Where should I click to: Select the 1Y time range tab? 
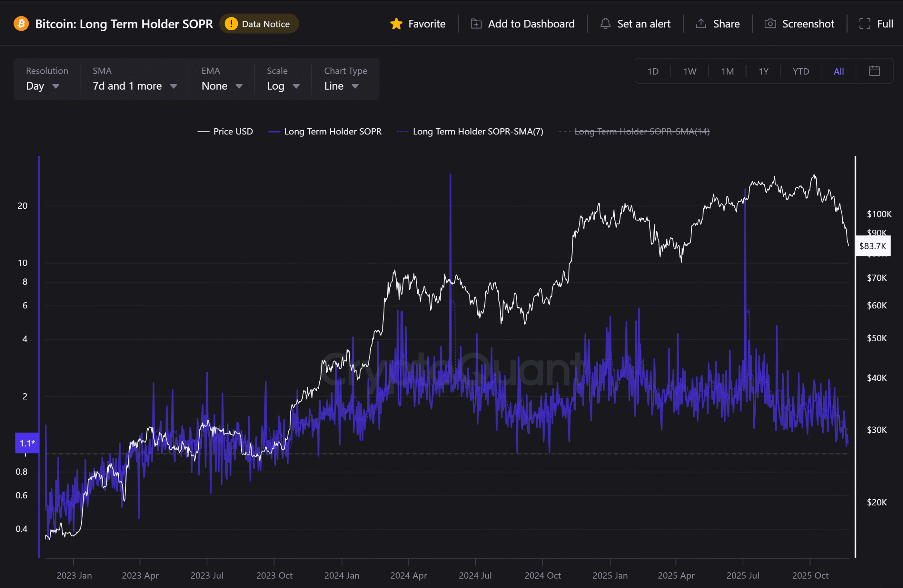[763, 71]
